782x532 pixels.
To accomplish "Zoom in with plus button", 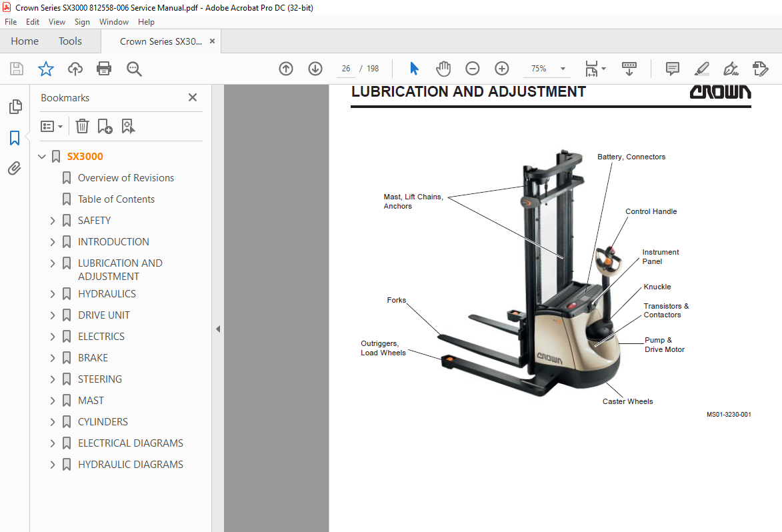I will (502, 69).
